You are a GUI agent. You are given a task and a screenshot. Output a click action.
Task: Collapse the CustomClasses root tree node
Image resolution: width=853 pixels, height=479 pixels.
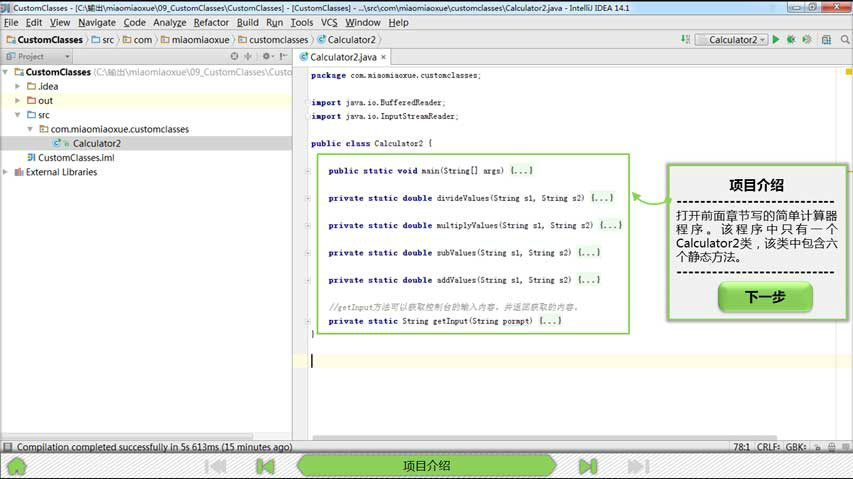coord(5,72)
